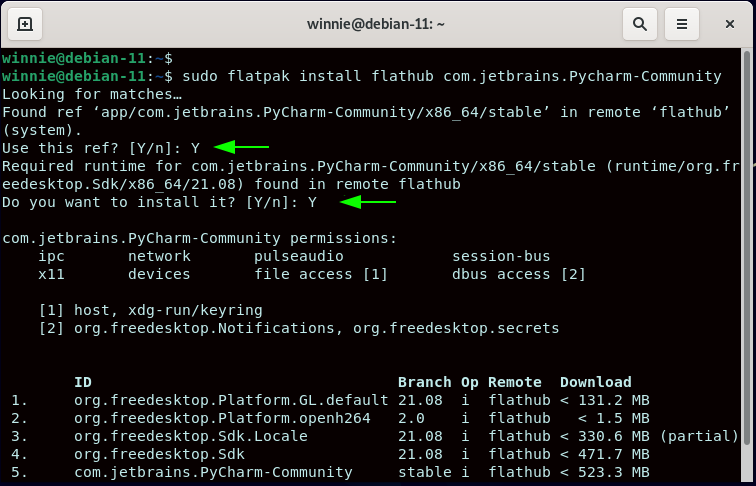Close the terminal window
The image size is (756, 486).
(x=729, y=23)
